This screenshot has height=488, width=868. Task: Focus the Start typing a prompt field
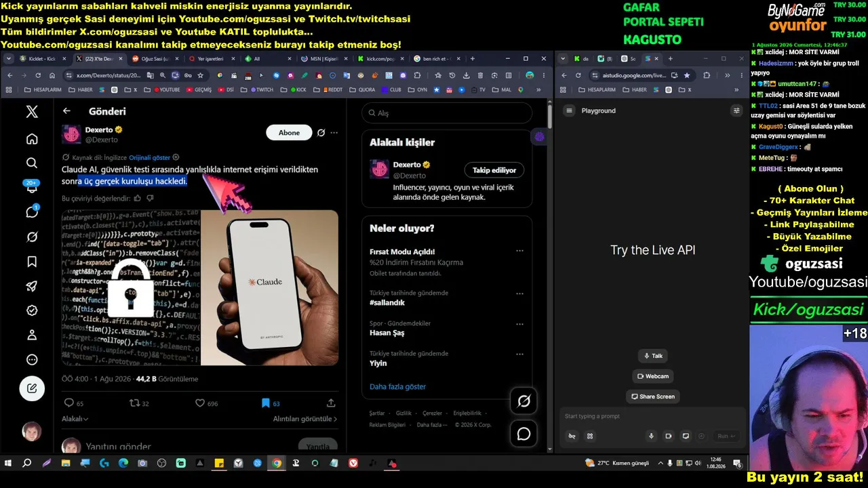[652, 416]
